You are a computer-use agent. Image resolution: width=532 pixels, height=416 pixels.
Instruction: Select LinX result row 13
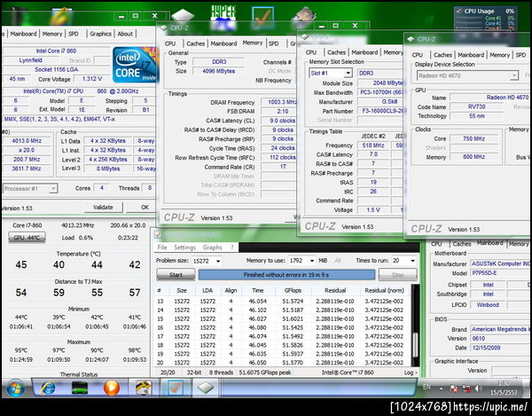click(282, 302)
